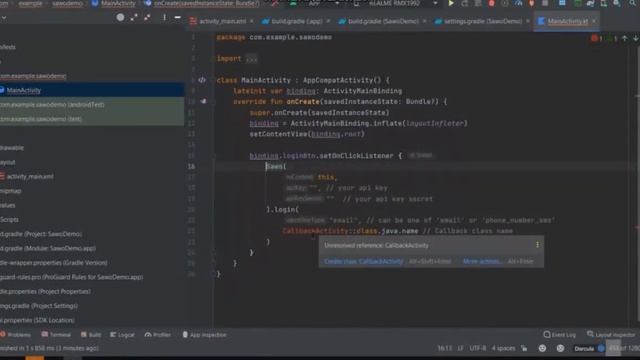The height and width of the screenshot is (360, 640).
Task: Close the build.gradle (:app) tab
Action: pyautogui.click(x=328, y=21)
